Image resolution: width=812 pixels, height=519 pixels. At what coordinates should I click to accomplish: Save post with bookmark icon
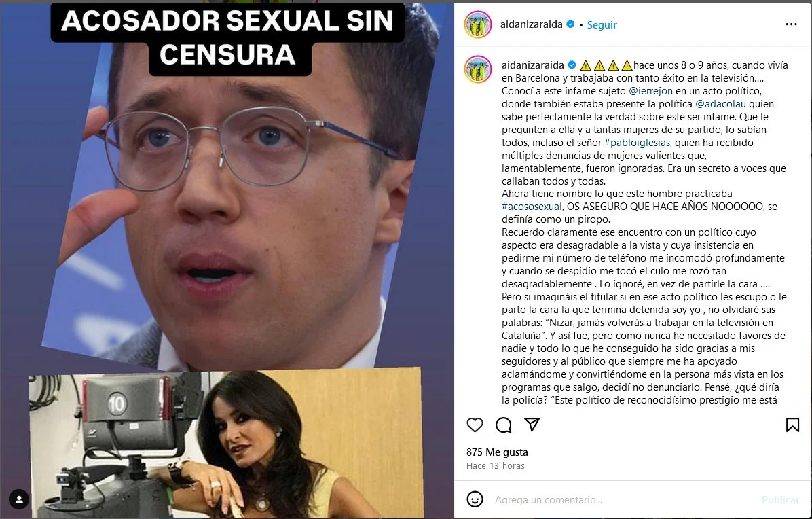(792, 425)
